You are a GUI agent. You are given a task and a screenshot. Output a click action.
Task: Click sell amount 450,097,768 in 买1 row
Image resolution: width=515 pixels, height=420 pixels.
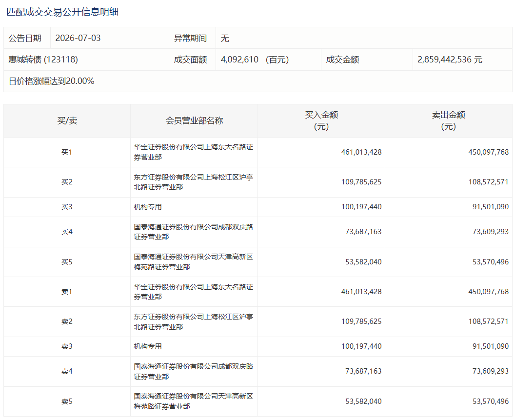point(488,152)
